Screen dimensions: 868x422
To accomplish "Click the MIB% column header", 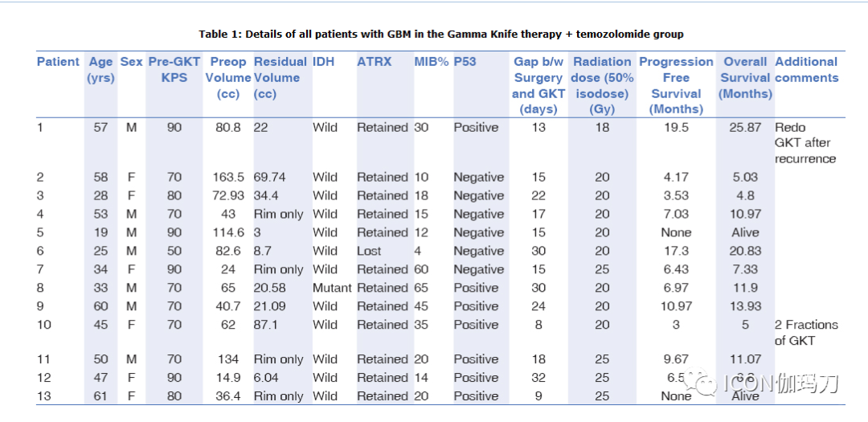I will (432, 62).
